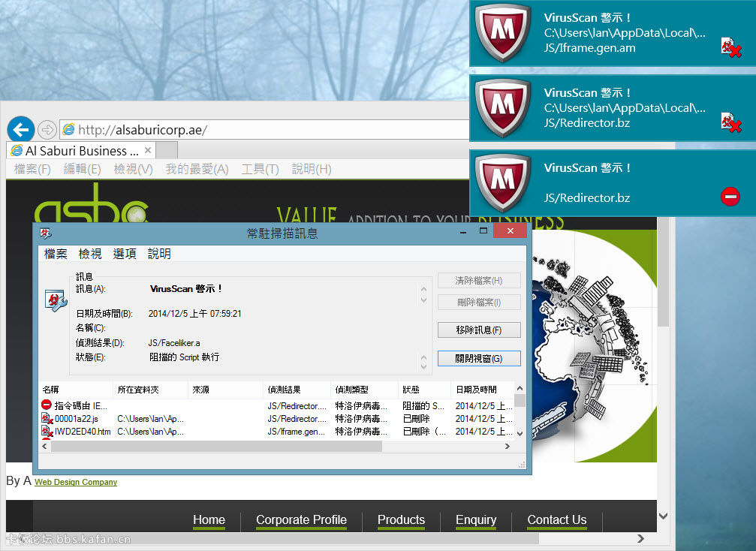This screenshot has width=756, height=551.
Task: Click message field scroll up arrow
Action: [x=423, y=289]
